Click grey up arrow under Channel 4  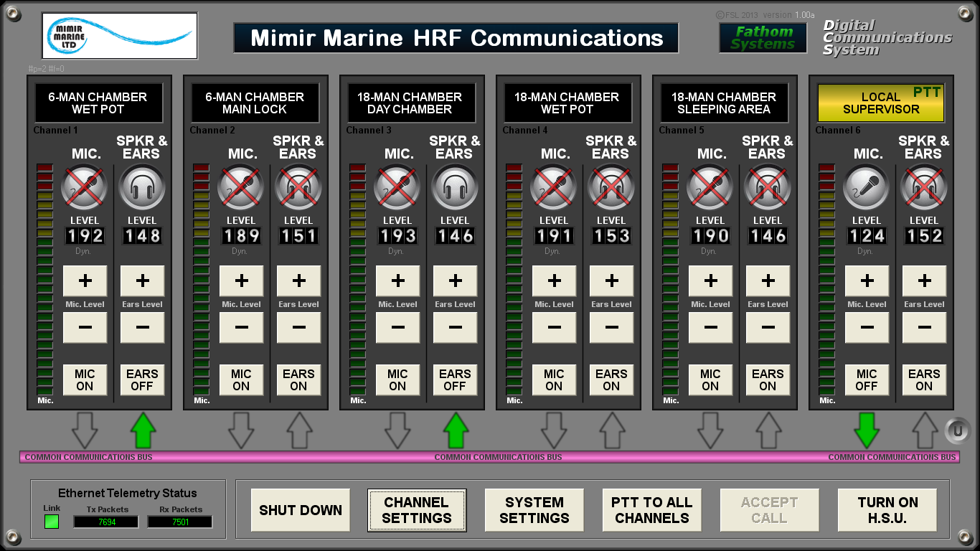[x=612, y=430]
